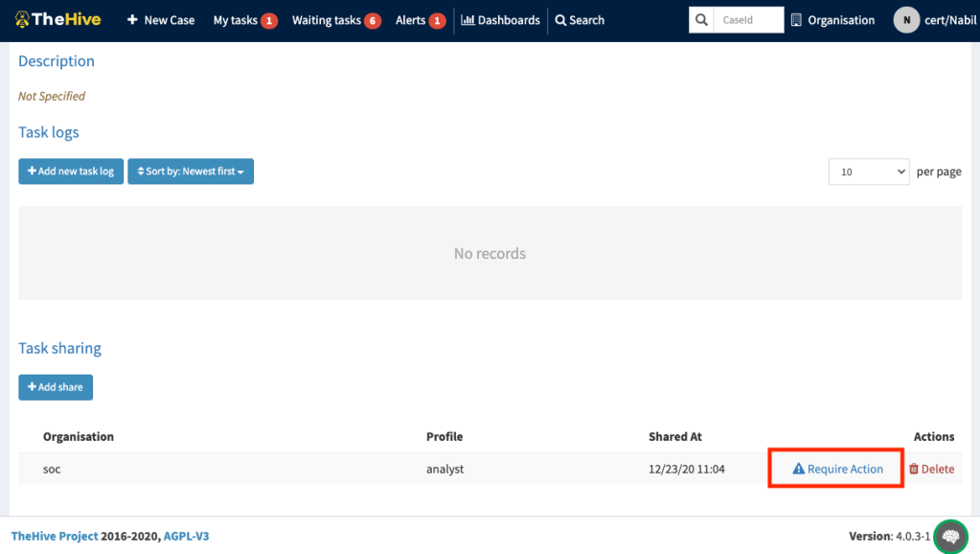Click the Add new task log button
The width and height of the screenshot is (980, 554).
tap(71, 172)
